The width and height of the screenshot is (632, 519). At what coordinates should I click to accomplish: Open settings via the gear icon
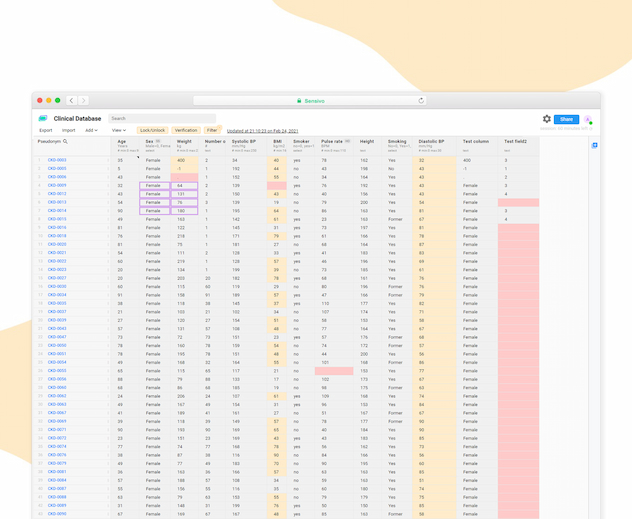pyautogui.click(x=547, y=119)
